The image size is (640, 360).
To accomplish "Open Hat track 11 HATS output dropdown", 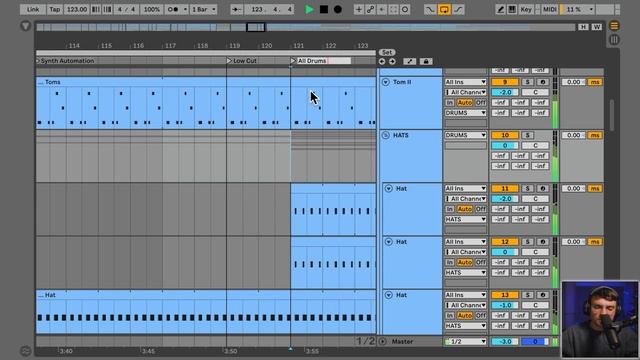I will pos(465,219).
